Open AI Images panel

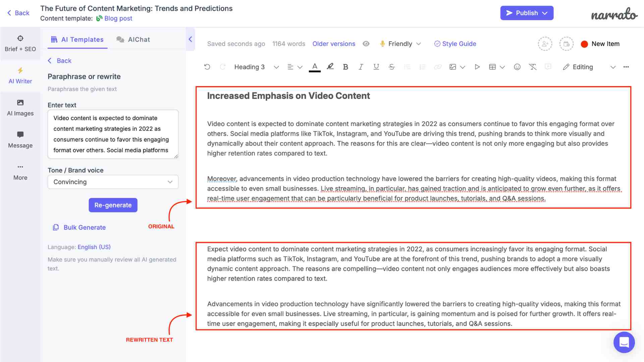point(20,108)
